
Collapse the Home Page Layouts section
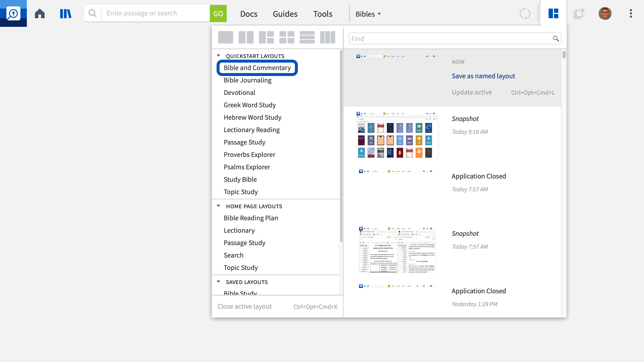tap(219, 206)
